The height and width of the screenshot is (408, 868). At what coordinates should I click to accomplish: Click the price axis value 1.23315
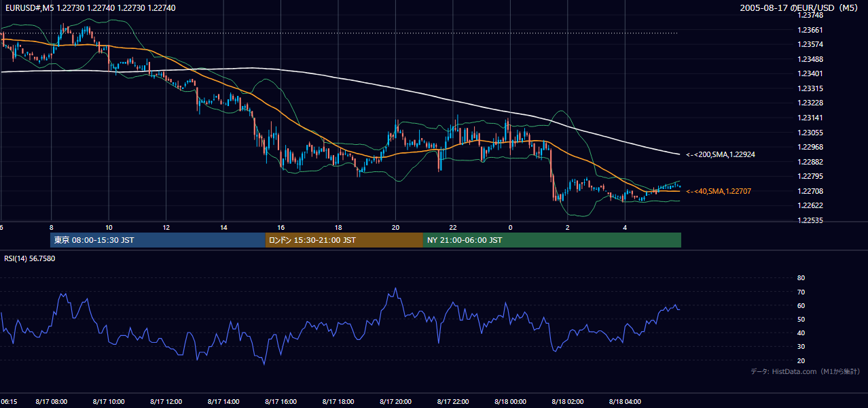coord(810,88)
